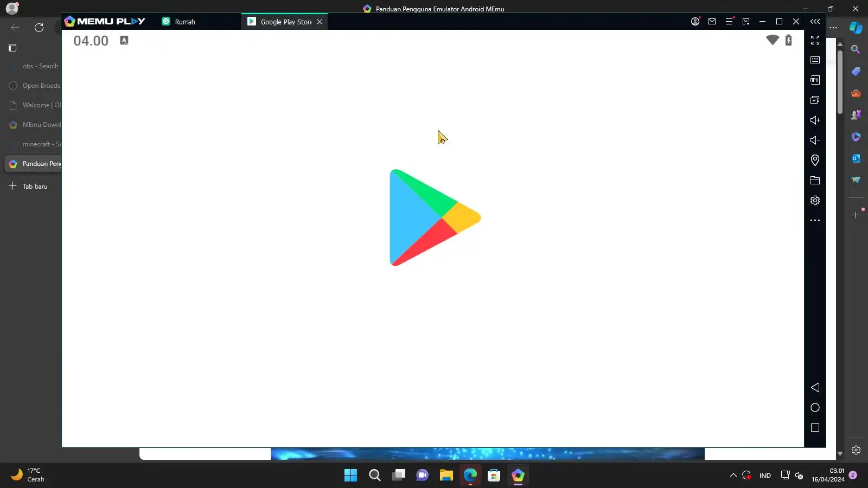The image size is (868, 488).
Task: Collapse the MEmu sidebar with triple chevron
Action: pyautogui.click(x=815, y=22)
